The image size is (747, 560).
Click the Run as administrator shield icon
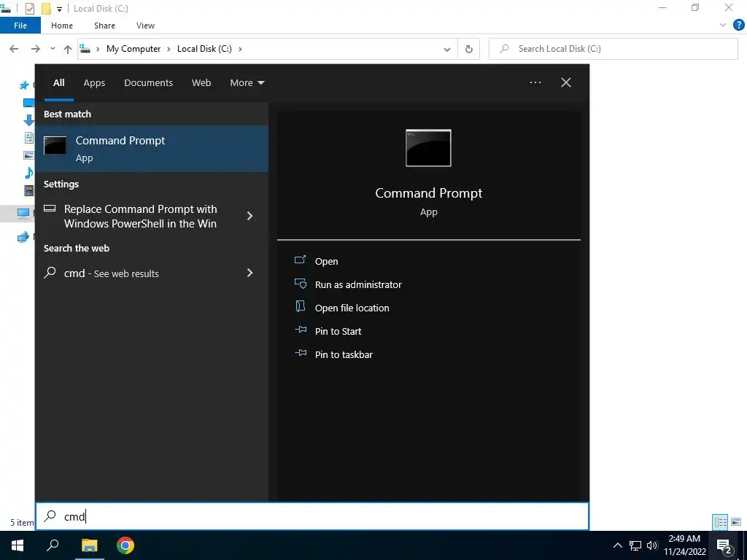coord(300,284)
